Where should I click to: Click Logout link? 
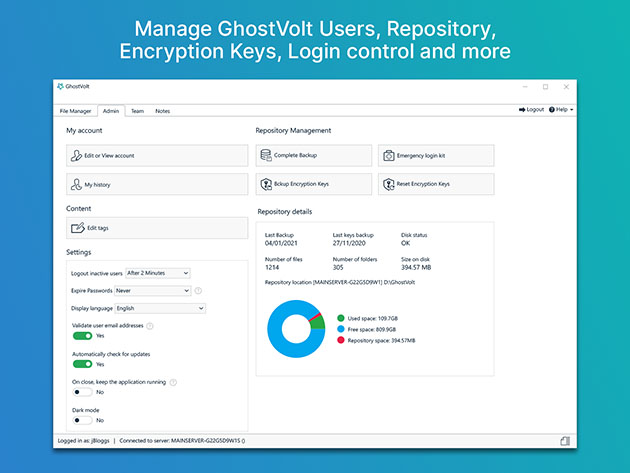click(531, 110)
